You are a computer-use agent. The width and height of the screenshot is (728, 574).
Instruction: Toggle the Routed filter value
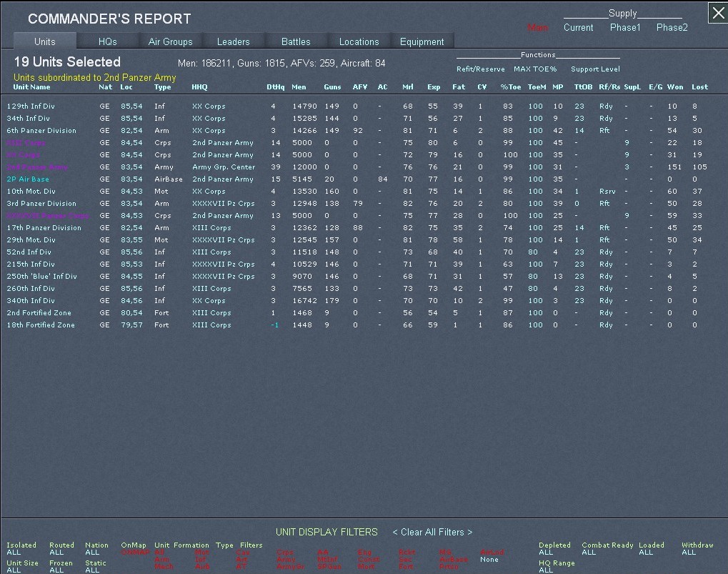[56, 553]
